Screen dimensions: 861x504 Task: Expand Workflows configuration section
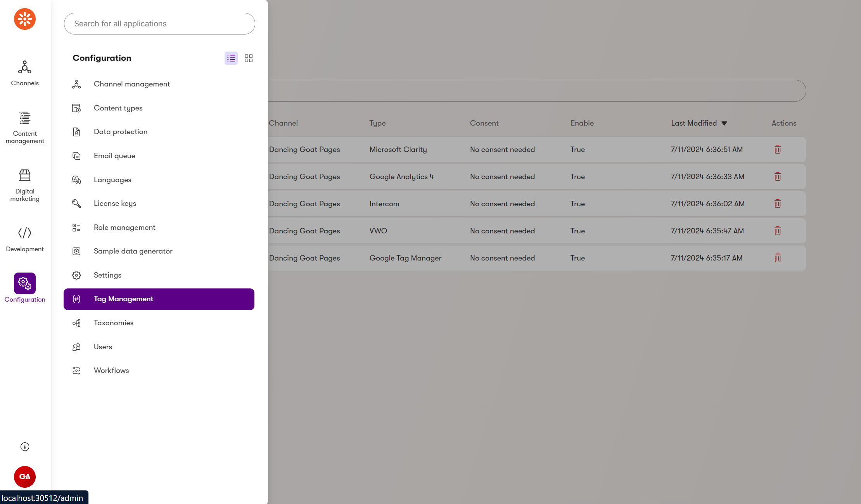[111, 370]
